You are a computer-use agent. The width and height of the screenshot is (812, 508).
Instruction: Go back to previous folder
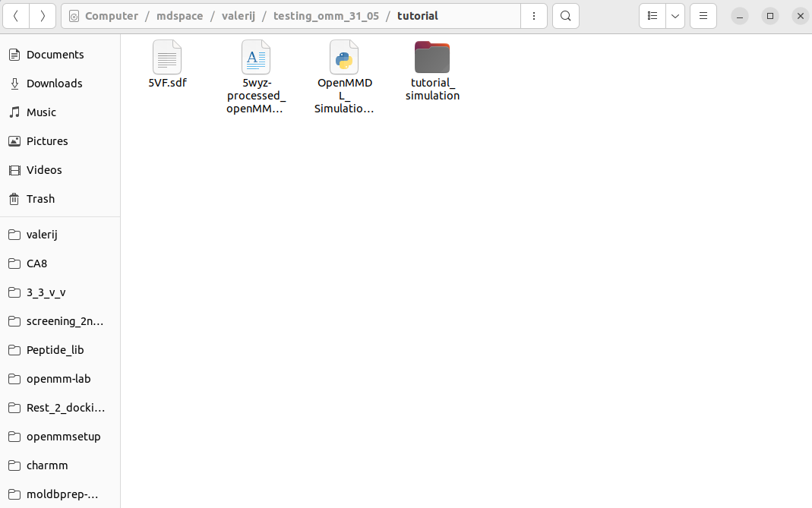click(16, 16)
